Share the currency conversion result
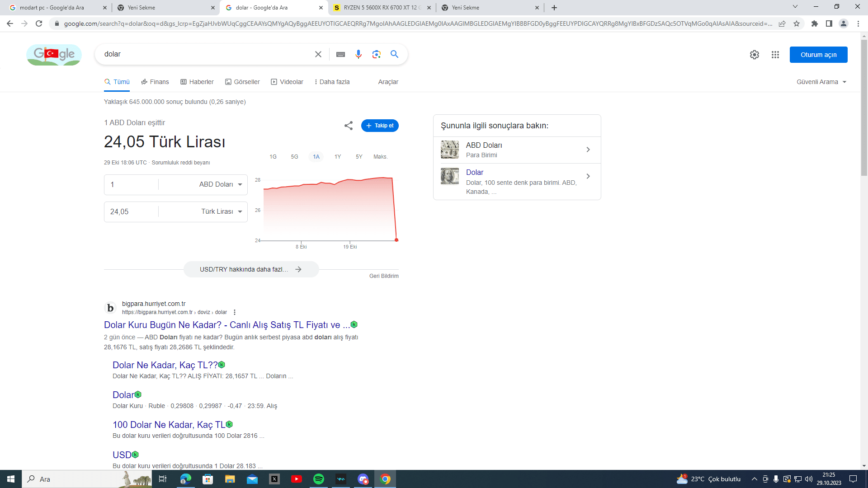The image size is (868, 488). coord(348,126)
